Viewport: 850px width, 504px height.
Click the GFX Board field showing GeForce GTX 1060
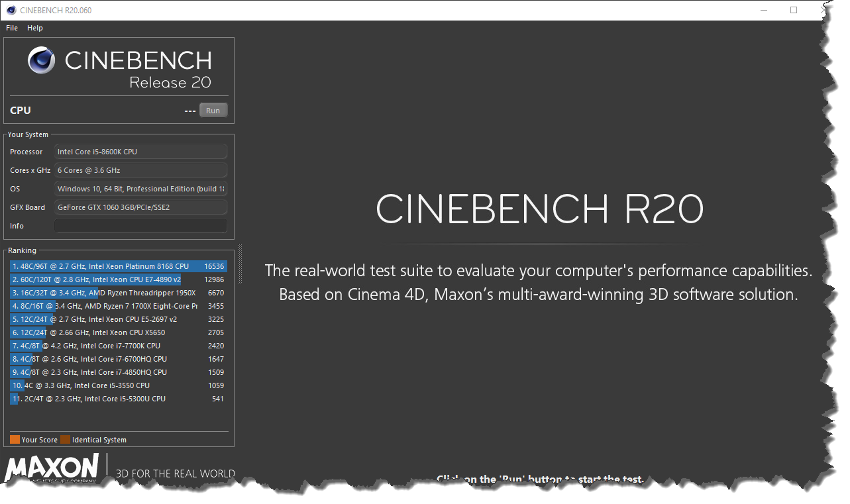click(x=140, y=207)
